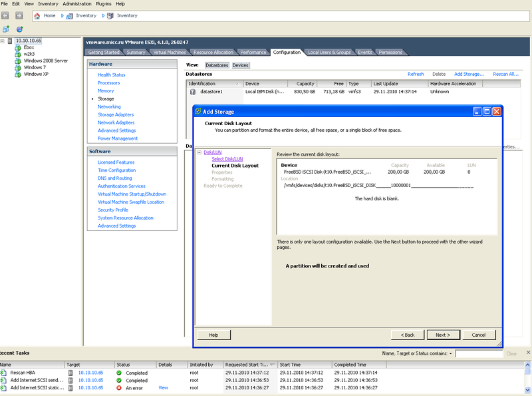The image size is (532, 396).
Task: Open the Edit menu
Action: 16,4
